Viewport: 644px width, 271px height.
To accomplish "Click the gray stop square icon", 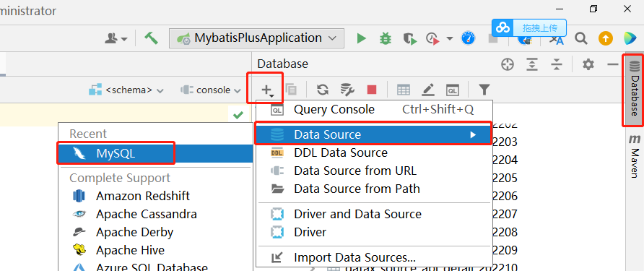I will pyautogui.click(x=493, y=38).
